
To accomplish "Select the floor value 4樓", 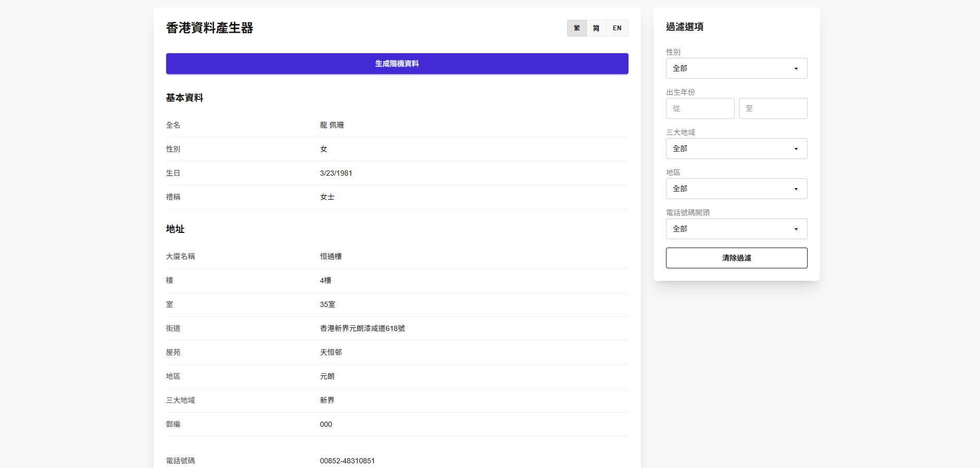I will [x=325, y=280].
